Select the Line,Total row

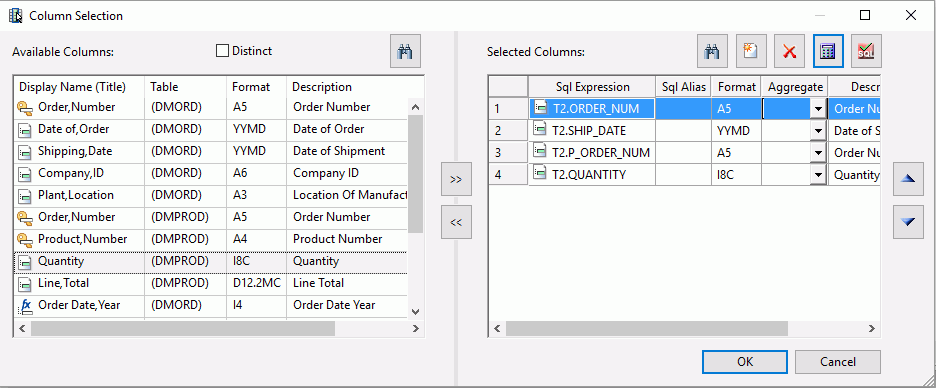(210, 283)
